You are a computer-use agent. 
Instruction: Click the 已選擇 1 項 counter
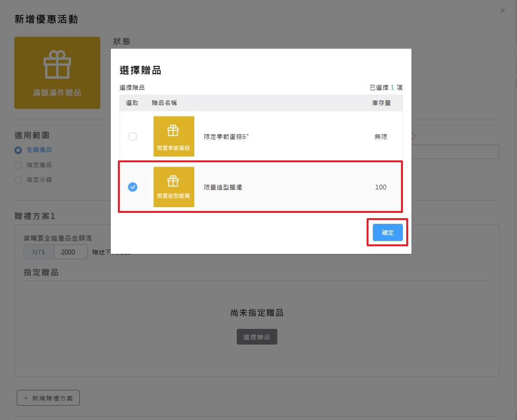click(x=386, y=88)
